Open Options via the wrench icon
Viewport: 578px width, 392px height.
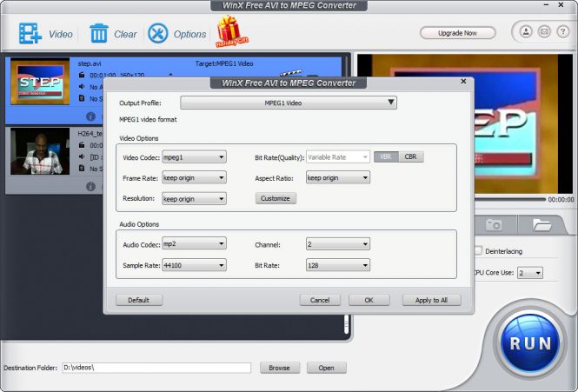coord(157,34)
